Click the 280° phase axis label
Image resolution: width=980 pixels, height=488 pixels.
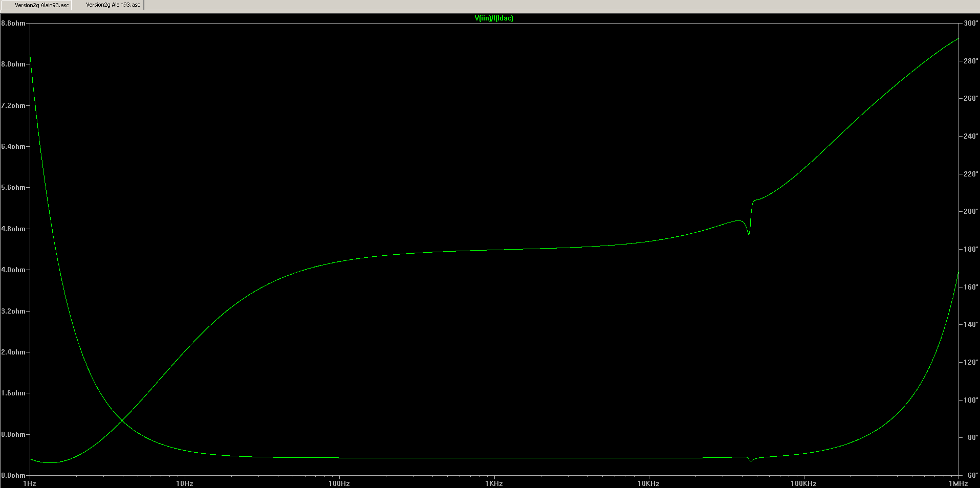(971, 61)
